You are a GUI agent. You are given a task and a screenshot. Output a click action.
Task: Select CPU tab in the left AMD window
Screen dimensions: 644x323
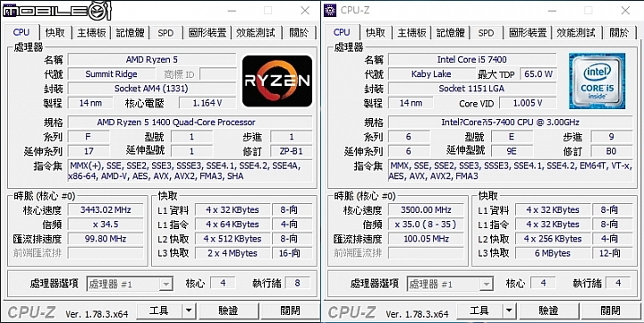tap(21, 32)
